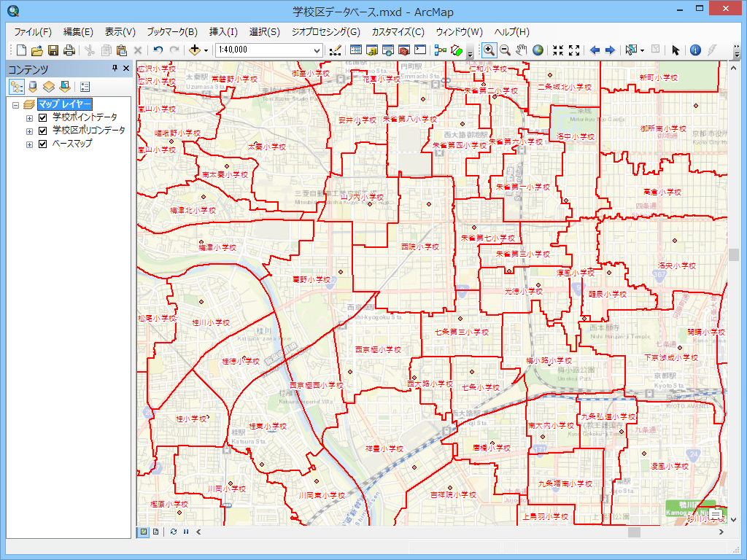The image size is (747, 560).
Task: Open the ModelBuilder window
Action: [441, 50]
